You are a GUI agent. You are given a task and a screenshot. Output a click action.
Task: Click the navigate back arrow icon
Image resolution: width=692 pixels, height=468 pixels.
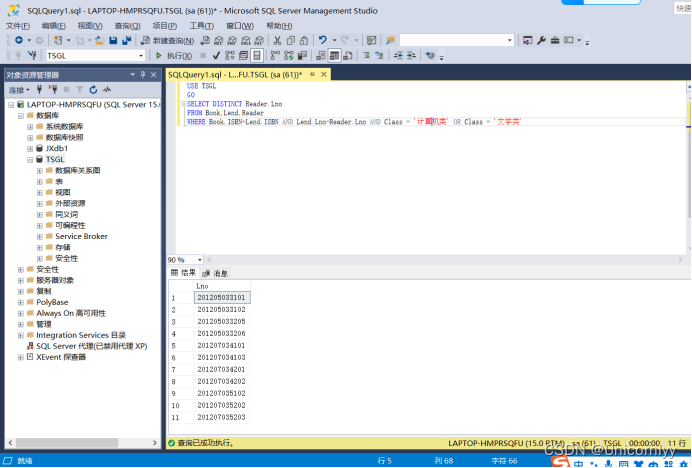click(x=19, y=41)
